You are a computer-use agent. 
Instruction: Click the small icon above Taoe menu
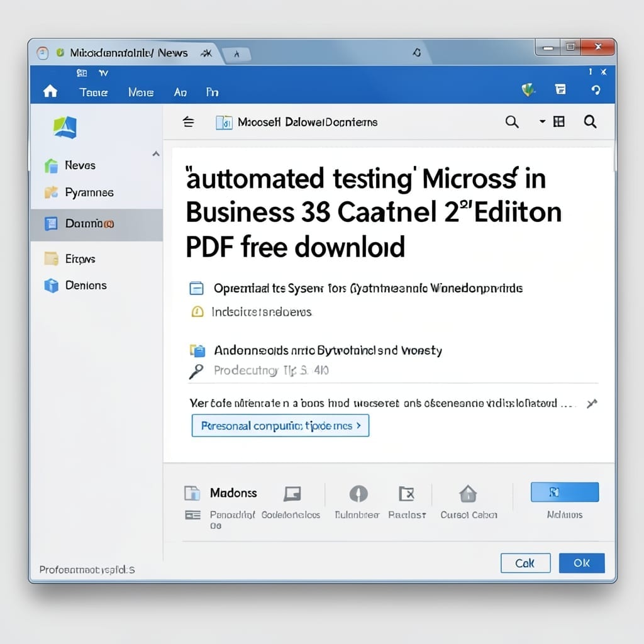pos(82,73)
